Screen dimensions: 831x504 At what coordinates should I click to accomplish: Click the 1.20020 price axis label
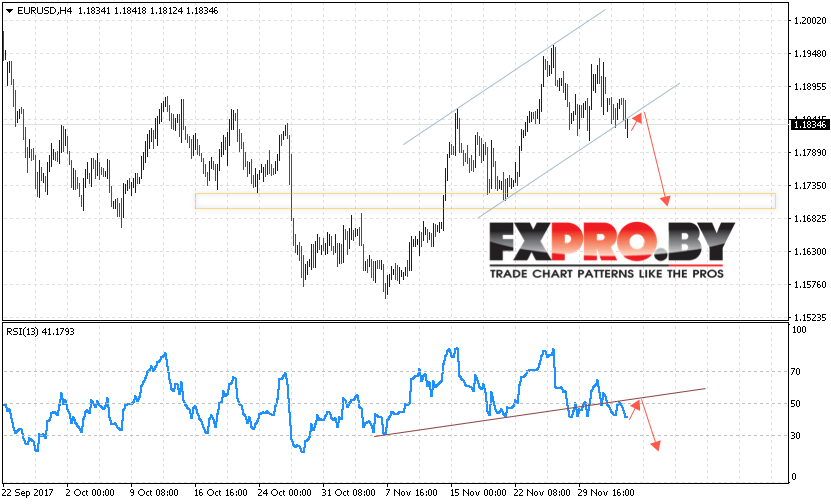coord(810,21)
